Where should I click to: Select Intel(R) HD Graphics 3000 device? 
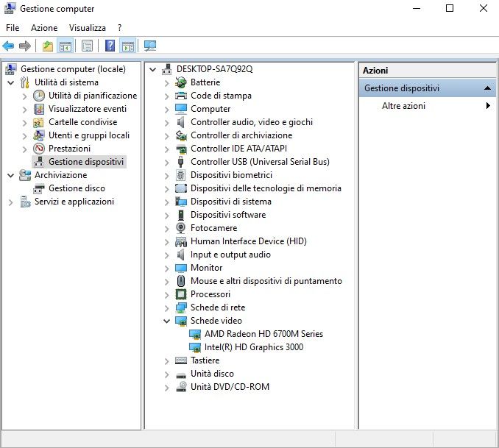254,347
